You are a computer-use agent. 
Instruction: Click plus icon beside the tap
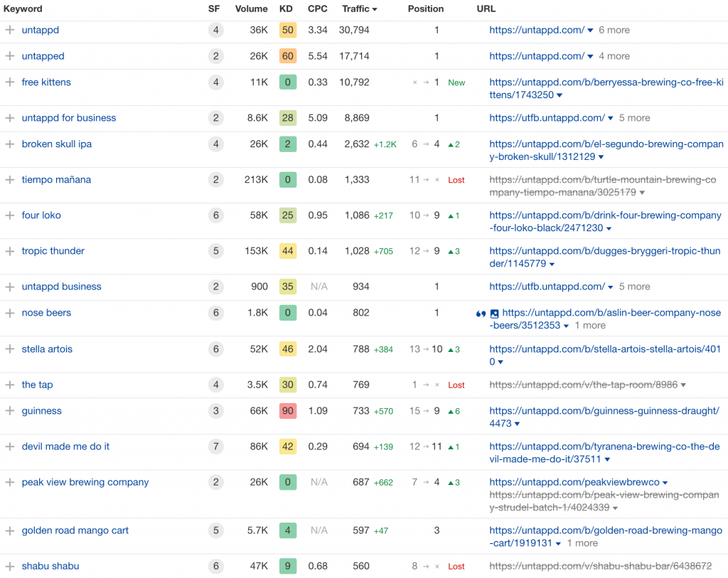[10, 385]
